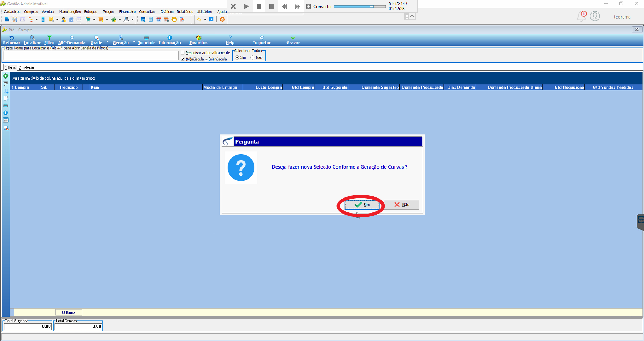644x341 pixels.
Task: Open the Informação info button
Action: (169, 40)
